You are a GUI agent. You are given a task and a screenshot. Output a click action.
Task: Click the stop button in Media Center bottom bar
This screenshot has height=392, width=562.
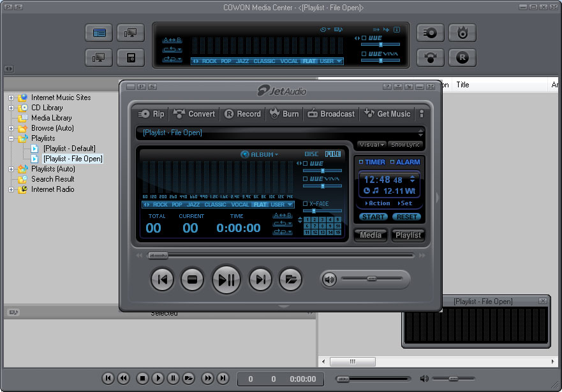coord(142,378)
